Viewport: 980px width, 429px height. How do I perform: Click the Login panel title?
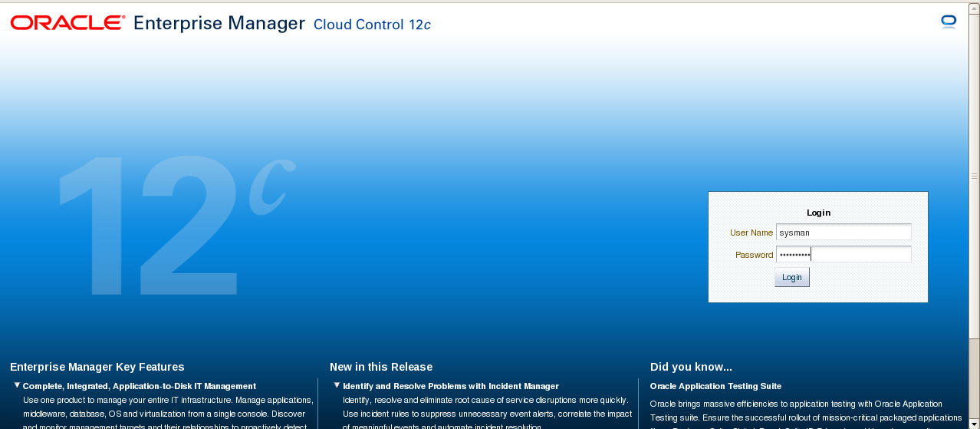click(818, 213)
